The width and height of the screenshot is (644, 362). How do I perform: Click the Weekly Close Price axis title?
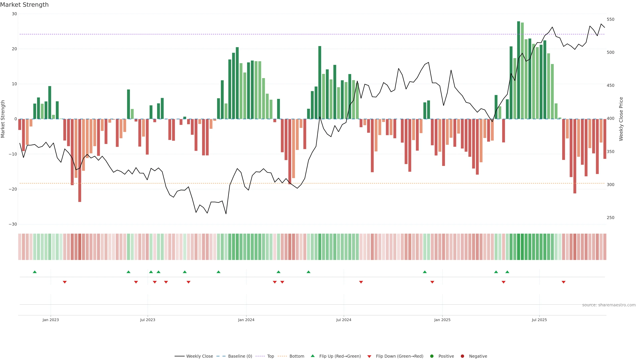621,119
